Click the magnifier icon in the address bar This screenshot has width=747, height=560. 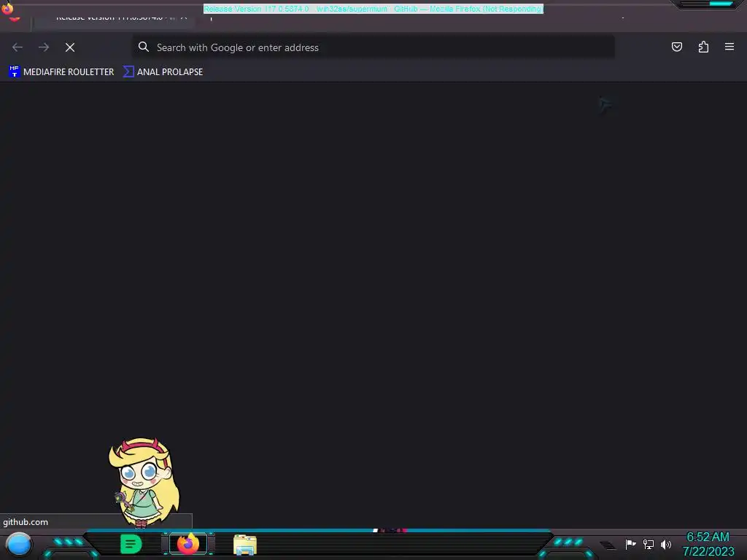pyautogui.click(x=144, y=47)
